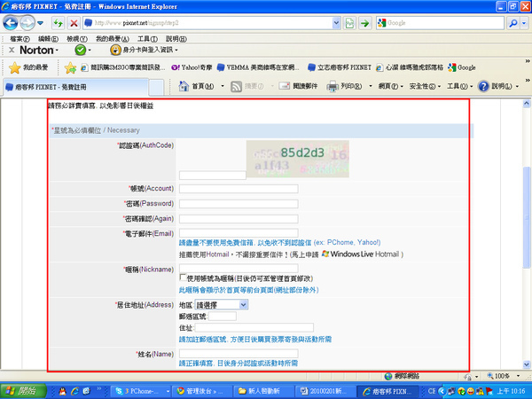532x399 pixels.
Task: Click the Norton identity safe face icon
Action: click(x=115, y=51)
